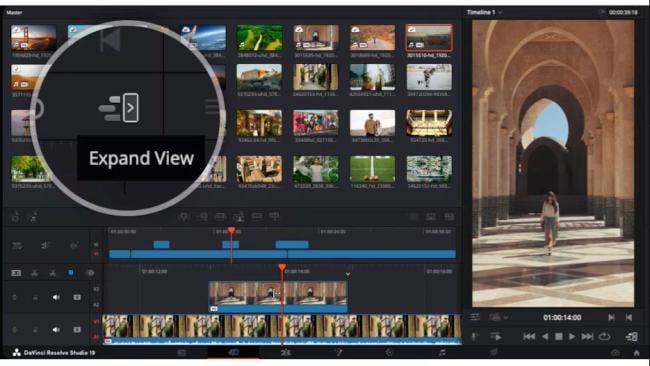Image resolution: width=650 pixels, height=366 pixels.
Task: Add a marker using the blue marker icon
Action: coord(70,273)
